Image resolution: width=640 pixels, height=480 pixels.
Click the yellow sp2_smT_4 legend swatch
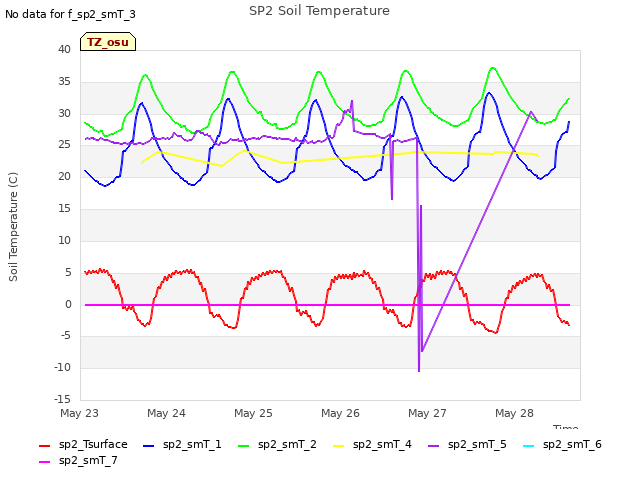[x=339, y=446]
